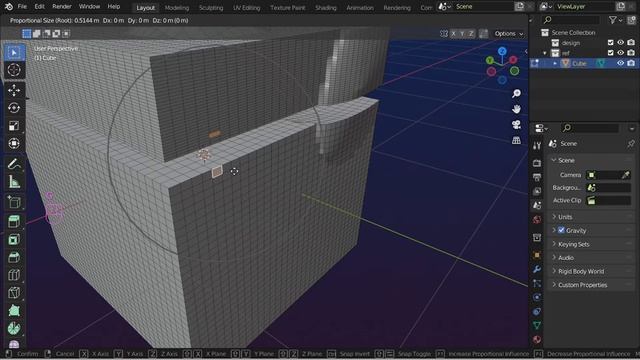Select the Select Box tool
This screenshot has height=360, width=640.
[14, 53]
